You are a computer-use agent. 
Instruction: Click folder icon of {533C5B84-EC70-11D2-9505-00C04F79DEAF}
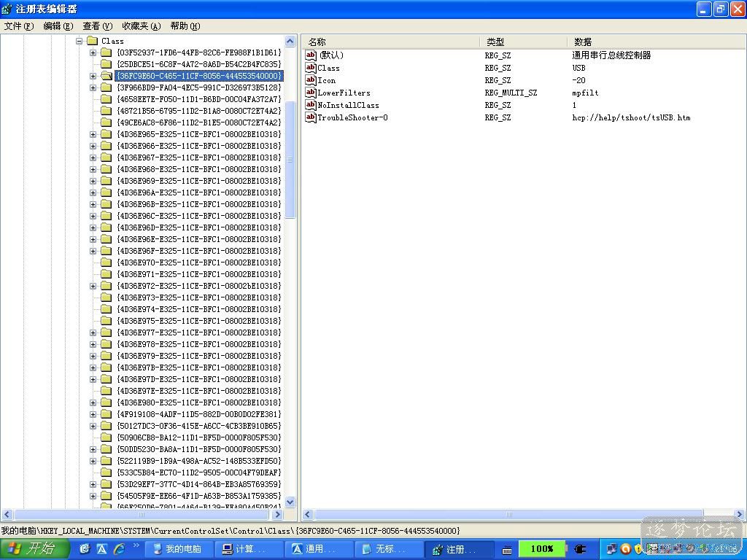coord(107,472)
